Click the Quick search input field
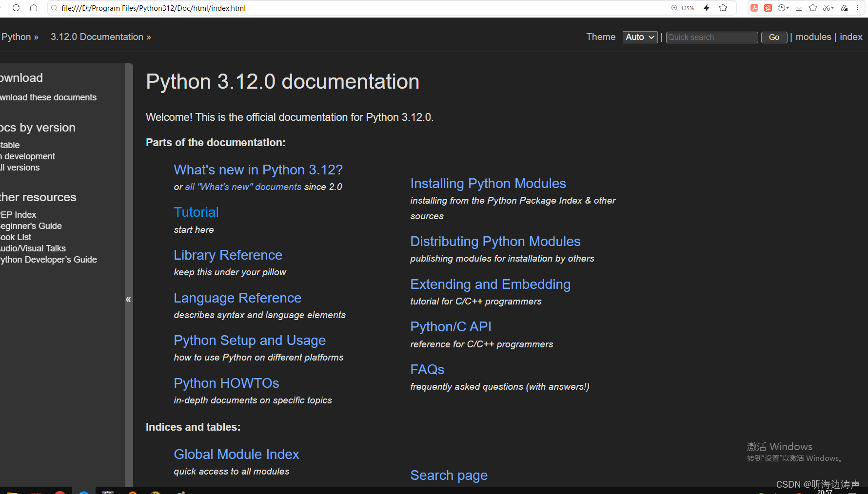Image resolution: width=868 pixels, height=494 pixels. pyautogui.click(x=711, y=37)
